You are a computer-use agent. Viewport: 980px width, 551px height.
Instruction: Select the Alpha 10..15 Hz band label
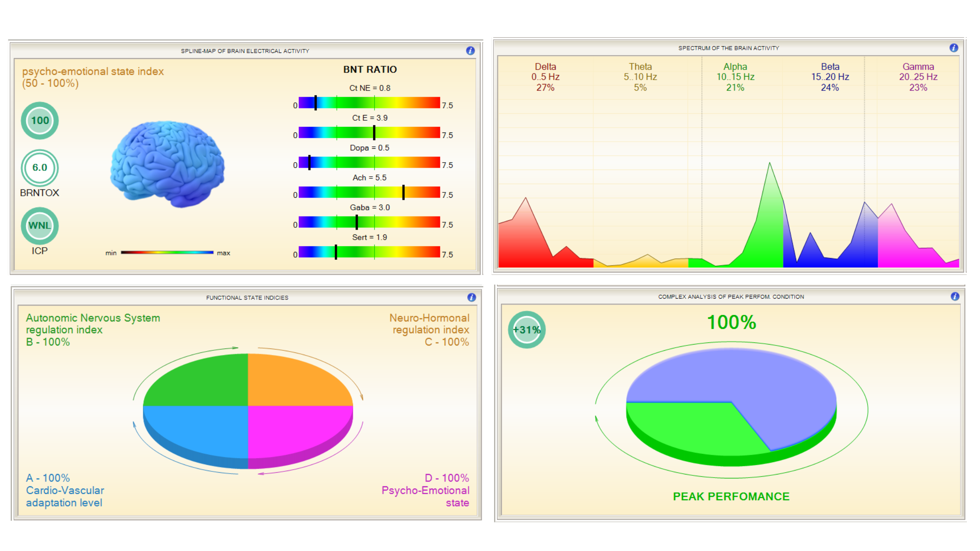pyautogui.click(x=735, y=77)
